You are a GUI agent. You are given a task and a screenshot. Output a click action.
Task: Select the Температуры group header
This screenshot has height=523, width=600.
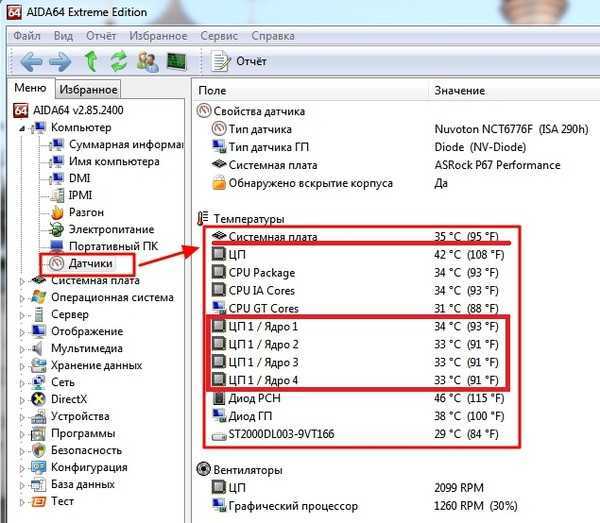coord(241,219)
